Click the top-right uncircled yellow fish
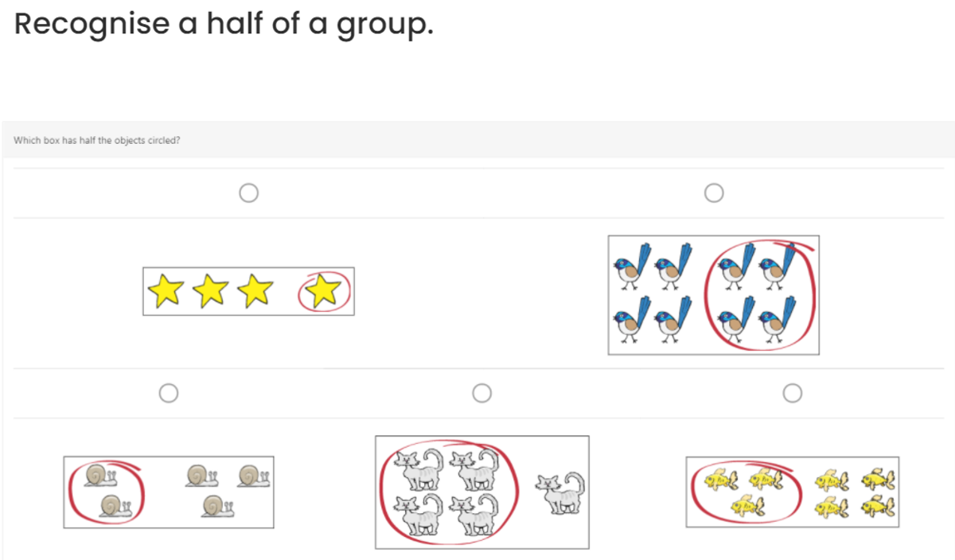 878,478
